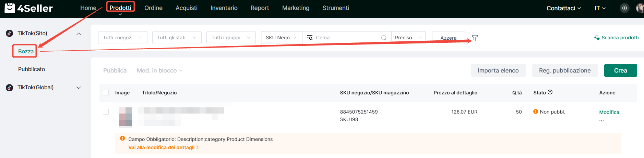The width and height of the screenshot is (644, 158).
Task: Open the Inventario menu
Action: click(x=224, y=8)
